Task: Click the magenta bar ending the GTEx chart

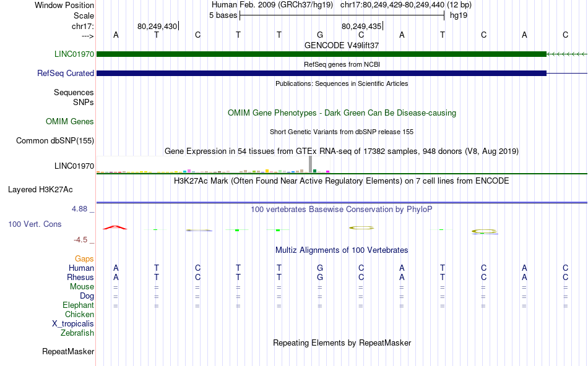Action: click(x=328, y=172)
